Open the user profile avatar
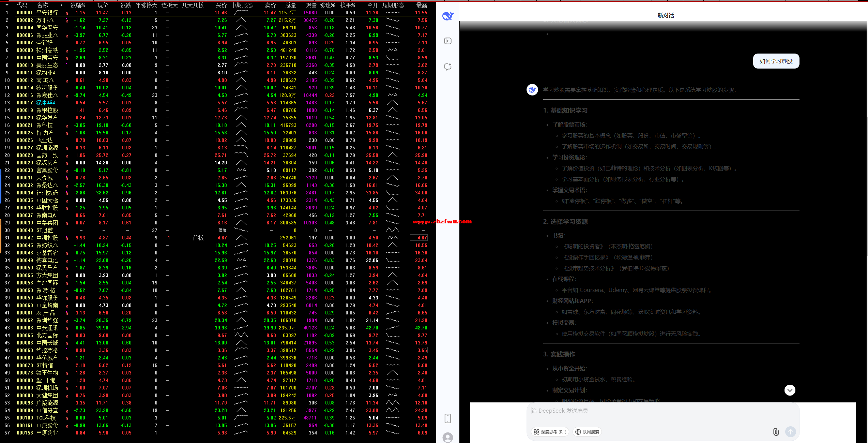Viewport: 868px width, 443px height. pyautogui.click(x=448, y=438)
